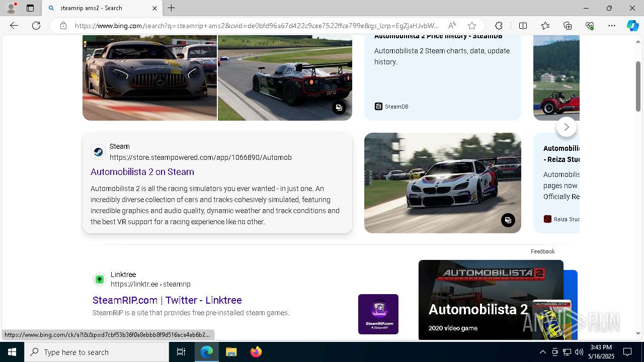Open the Extensions puzzle icon
This screenshot has height=362, width=644.
(499, 26)
